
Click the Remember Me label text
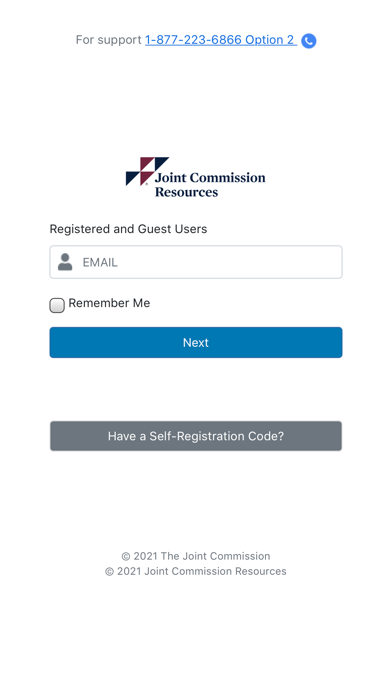[x=109, y=303]
